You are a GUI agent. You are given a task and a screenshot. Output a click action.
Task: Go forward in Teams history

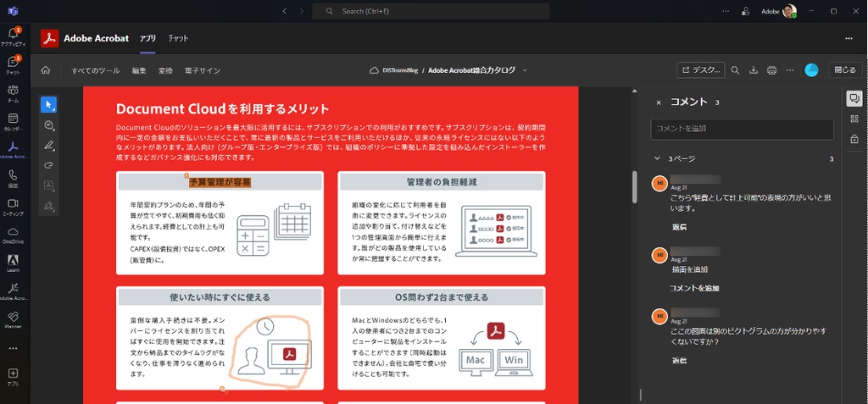tap(301, 11)
